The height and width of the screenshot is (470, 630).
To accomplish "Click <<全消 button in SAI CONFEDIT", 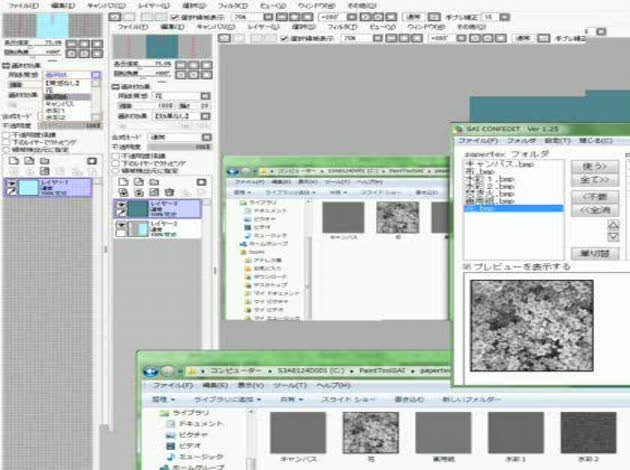I will 595,210.
